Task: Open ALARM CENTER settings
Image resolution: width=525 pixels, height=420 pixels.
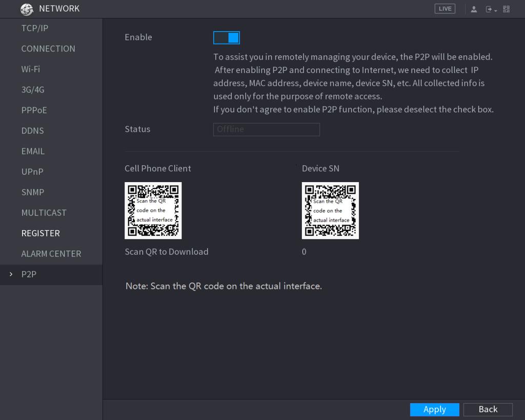Action: 51,253
